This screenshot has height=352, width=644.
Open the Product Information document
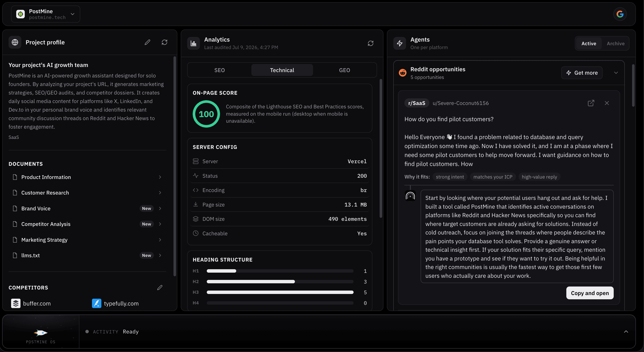tap(87, 177)
